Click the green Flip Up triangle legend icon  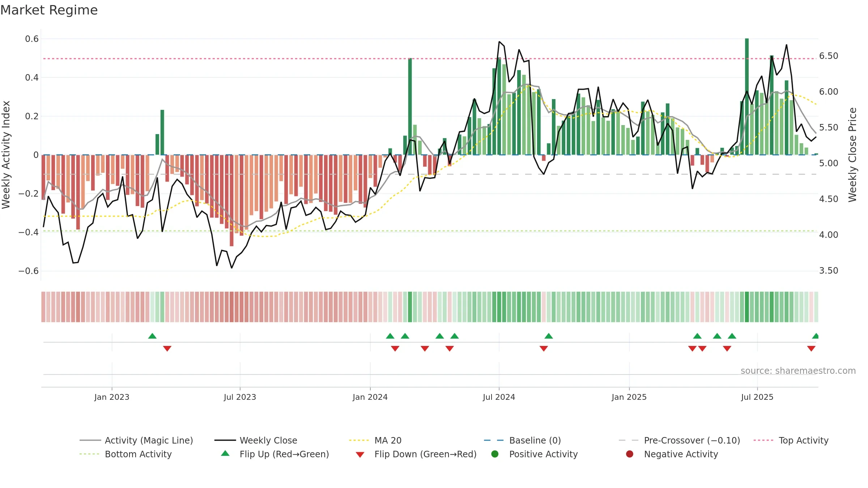(x=225, y=453)
